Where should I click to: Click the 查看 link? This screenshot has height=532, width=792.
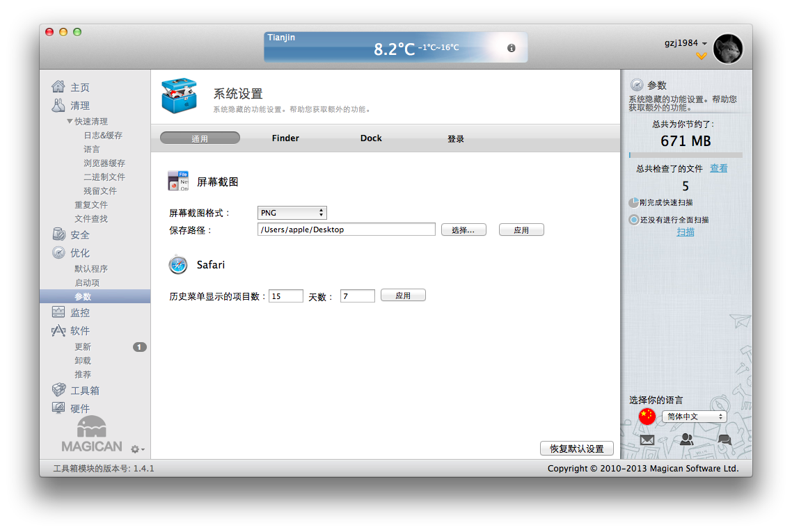pos(718,168)
